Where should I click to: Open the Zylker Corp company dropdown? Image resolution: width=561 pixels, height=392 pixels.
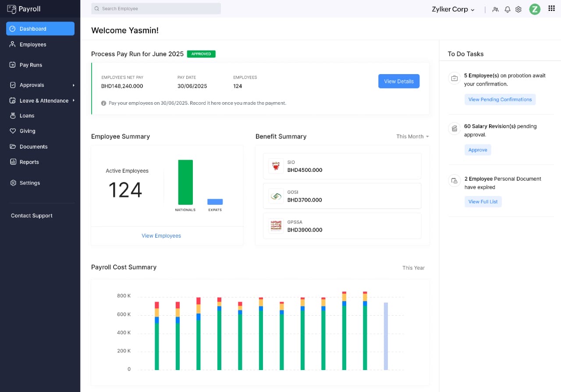453,9
